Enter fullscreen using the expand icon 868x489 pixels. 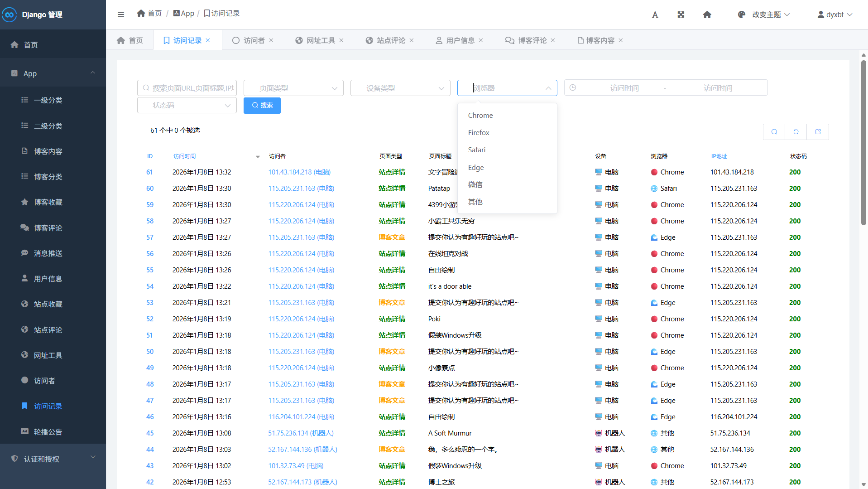pyautogui.click(x=681, y=15)
